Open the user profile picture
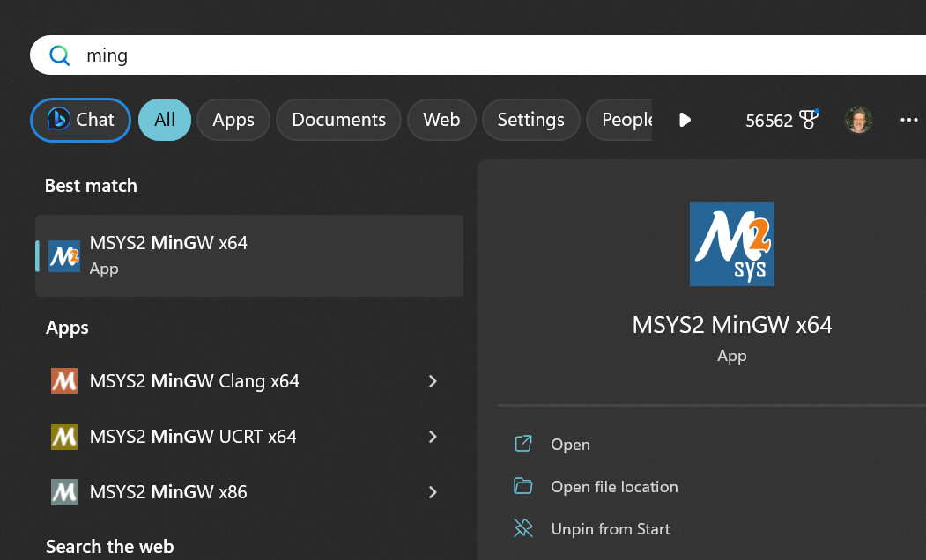926x560 pixels. 859,120
